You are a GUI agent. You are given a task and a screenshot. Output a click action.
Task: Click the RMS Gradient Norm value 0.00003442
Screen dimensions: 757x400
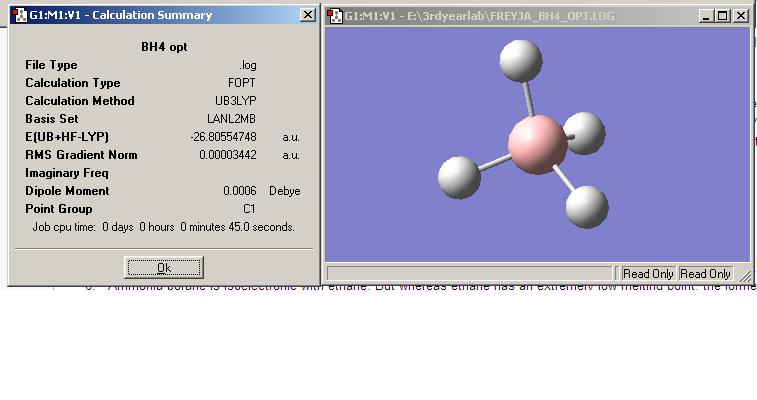(x=228, y=155)
